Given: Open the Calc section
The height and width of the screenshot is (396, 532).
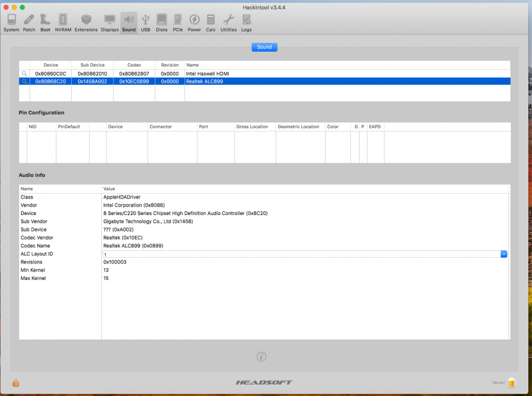Looking at the screenshot, I should [211, 23].
